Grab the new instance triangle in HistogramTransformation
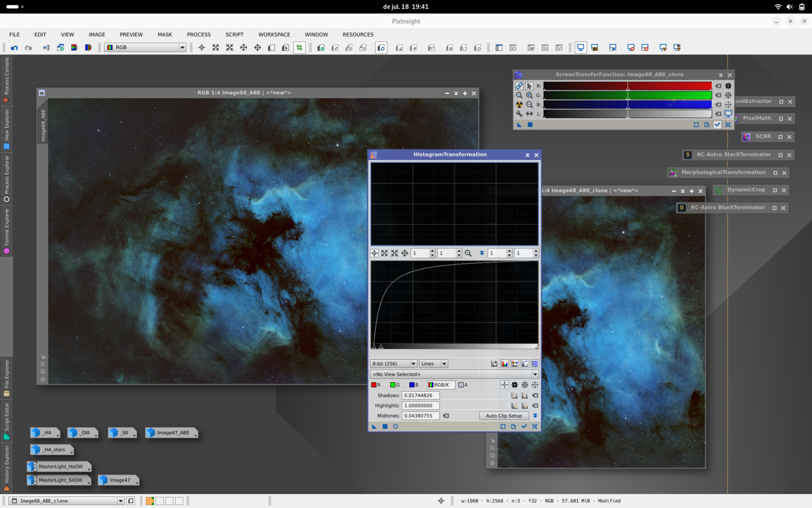Viewport: 812px width, 508px height. pyautogui.click(x=374, y=427)
